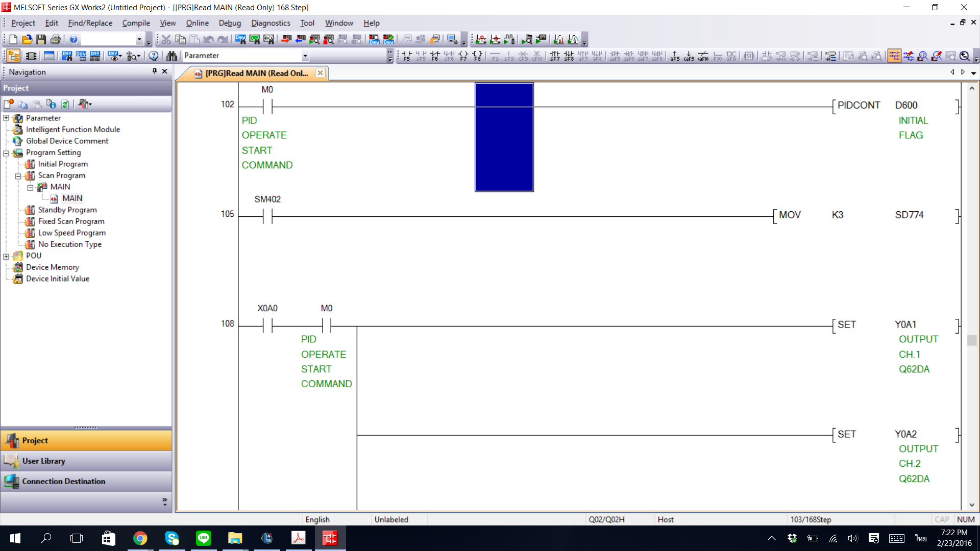Open the empty toolbar combo box dropdown
Image resolution: width=980 pixels, height=551 pixels.
pos(139,39)
